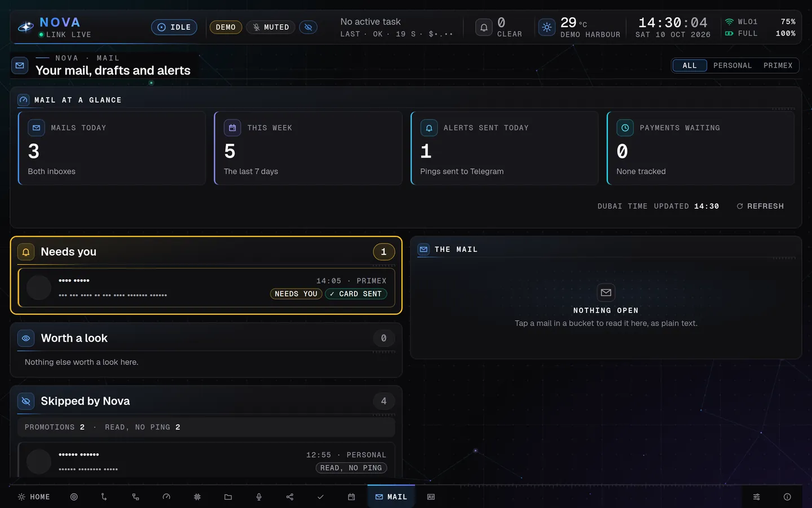Open the 12:55 Personal skipped mail
The width and height of the screenshot is (812, 508).
(206, 461)
